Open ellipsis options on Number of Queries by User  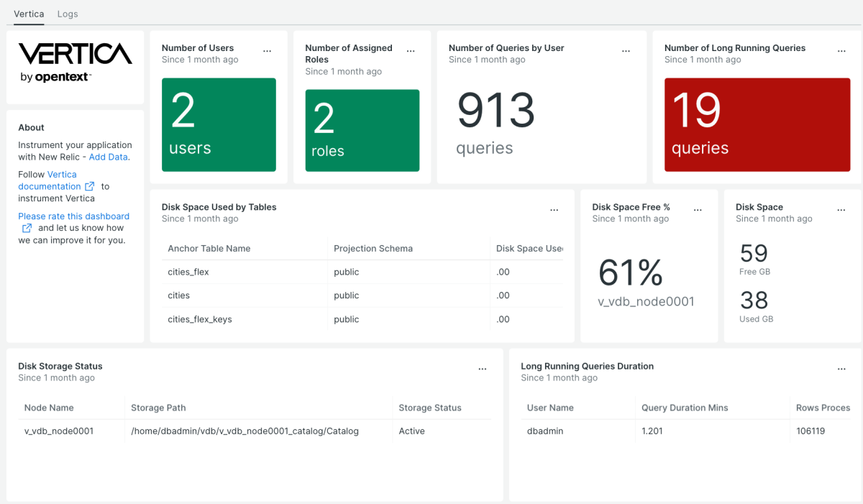coord(626,50)
